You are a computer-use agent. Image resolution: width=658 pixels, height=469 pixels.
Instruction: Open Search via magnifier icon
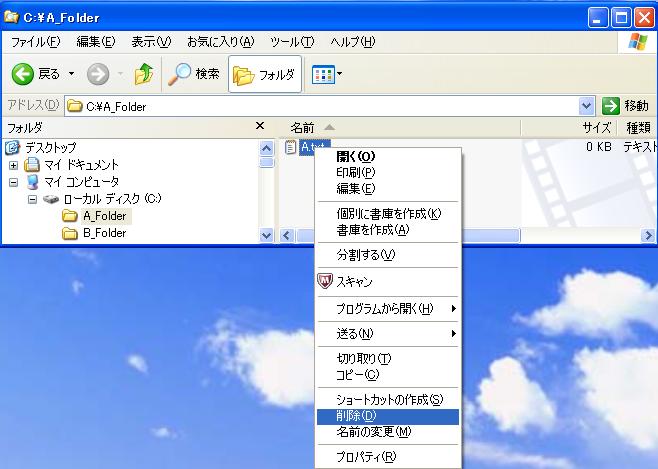click(x=179, y=74)
